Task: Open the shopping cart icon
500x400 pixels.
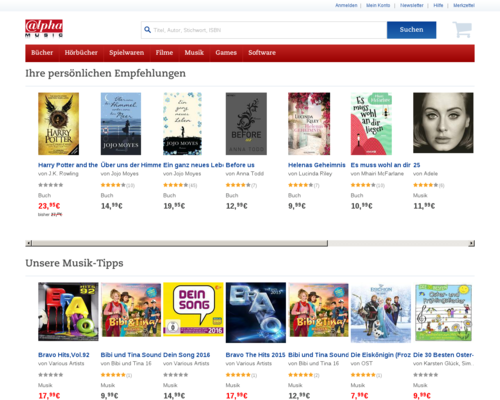Action: [462, 30]
